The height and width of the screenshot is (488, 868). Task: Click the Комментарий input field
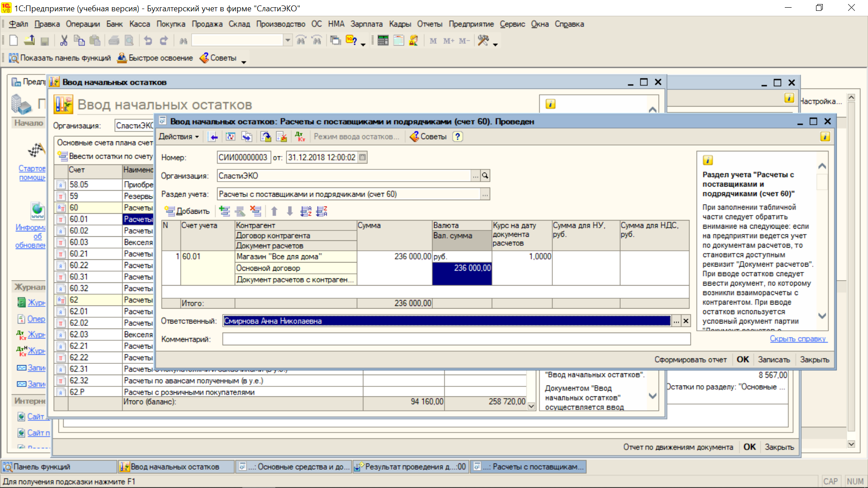(x=456, y=339)
